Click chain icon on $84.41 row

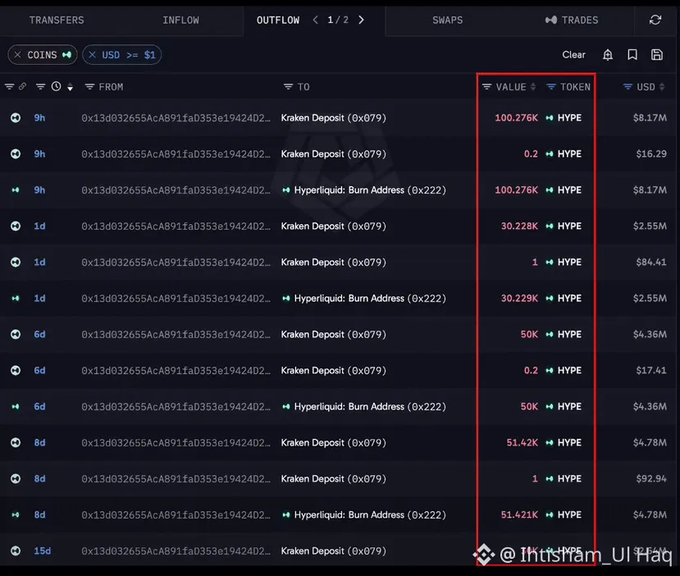[16, 262]
